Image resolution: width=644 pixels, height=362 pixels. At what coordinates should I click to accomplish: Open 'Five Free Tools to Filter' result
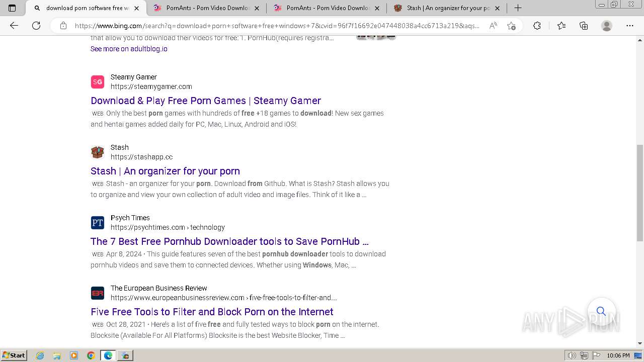coord(212,312)
